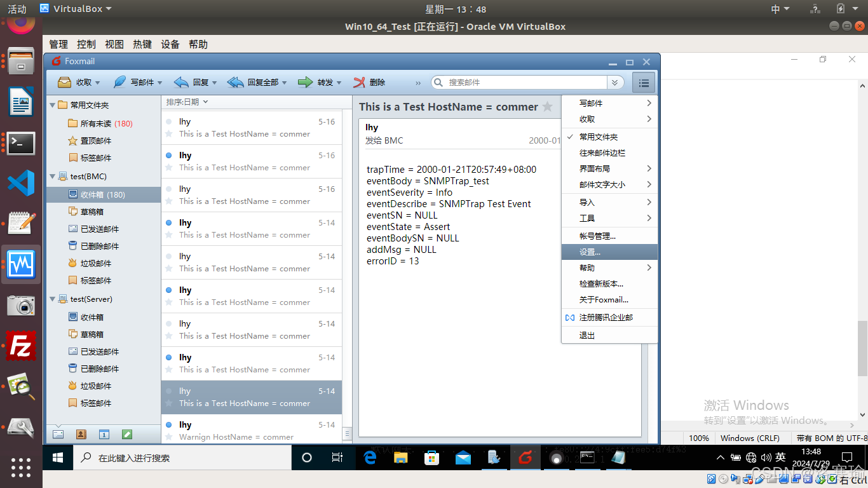
Task: Open VirtualBox 热键 menu
Action: [142, 44]
